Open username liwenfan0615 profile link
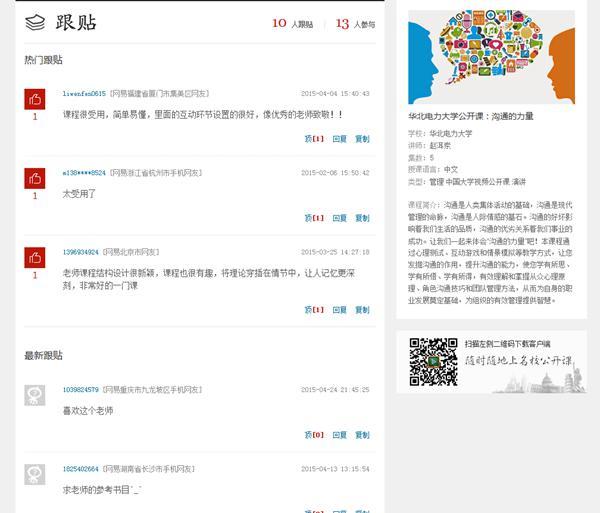 84,94
